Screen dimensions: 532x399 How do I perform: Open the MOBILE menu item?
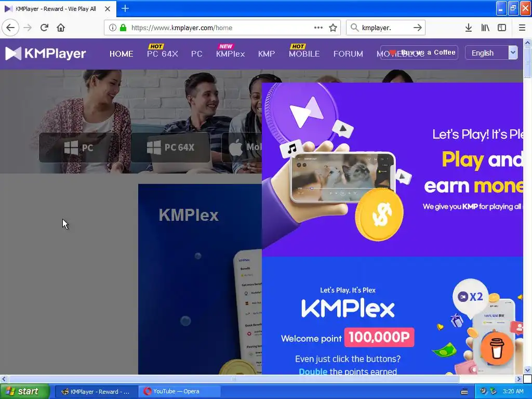click(304, 54)
